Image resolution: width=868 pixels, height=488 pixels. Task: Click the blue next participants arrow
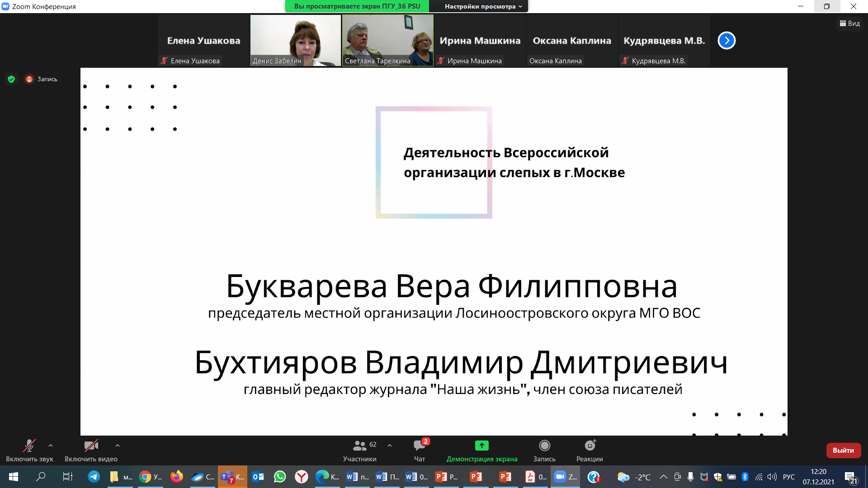click(x=726, y=41)
